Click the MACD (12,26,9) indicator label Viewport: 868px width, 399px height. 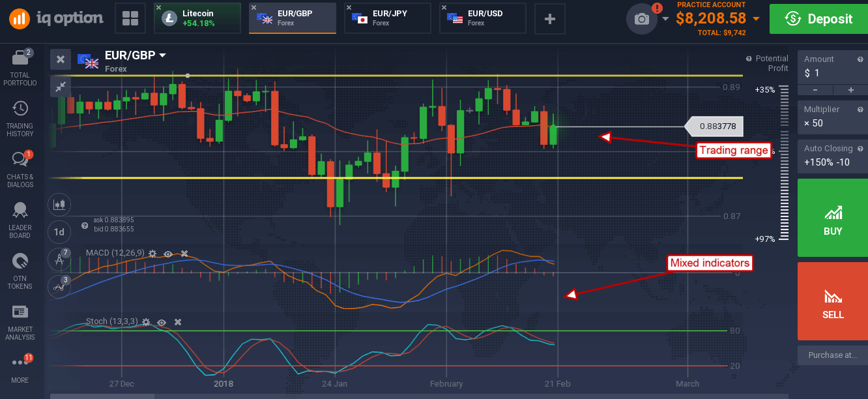(x=115, y=253)
